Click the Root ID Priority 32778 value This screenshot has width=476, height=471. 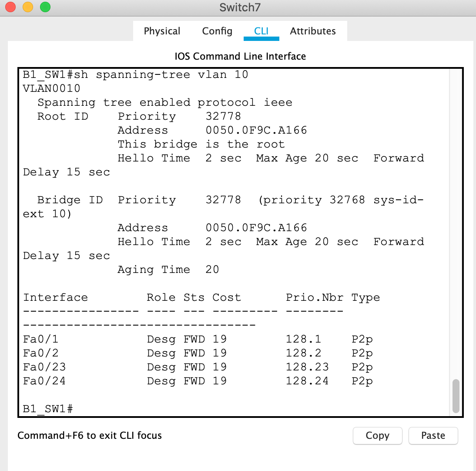(223, 116)
